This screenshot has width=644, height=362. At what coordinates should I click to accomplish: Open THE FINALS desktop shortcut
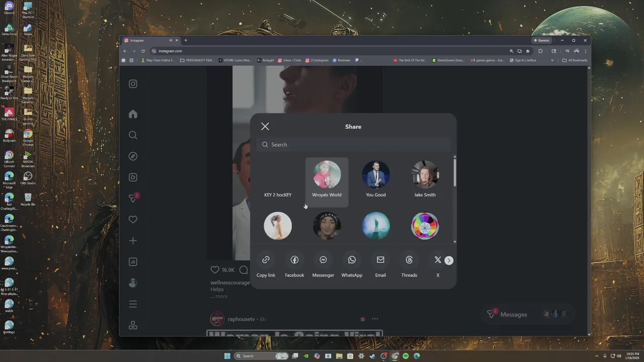pyautogui.click(x=9, y=115)
